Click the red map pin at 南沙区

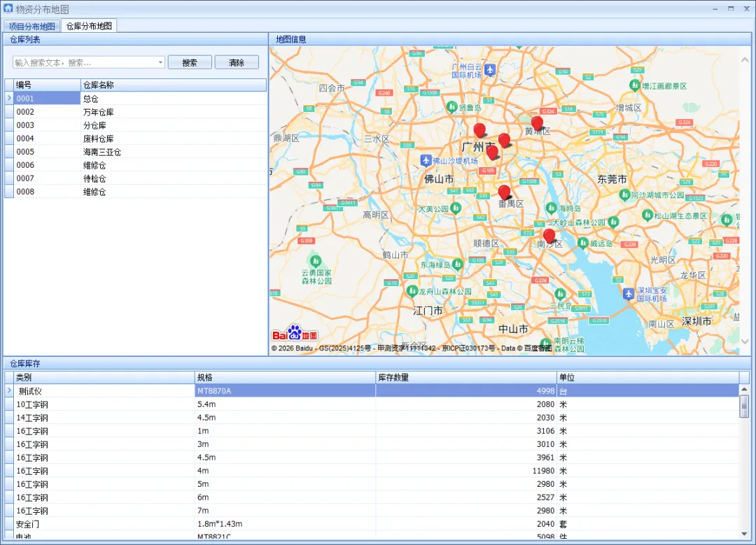pos(549,236)
